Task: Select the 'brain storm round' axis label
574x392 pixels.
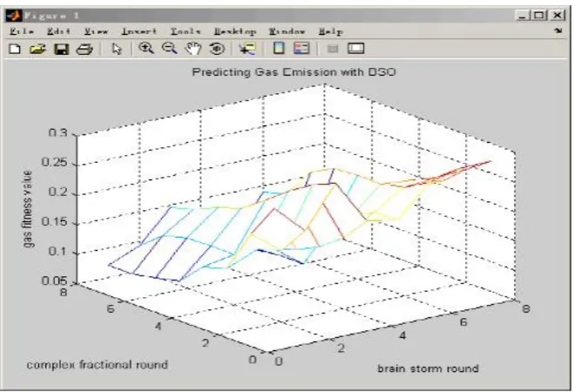Action: (x=428, y=368)
